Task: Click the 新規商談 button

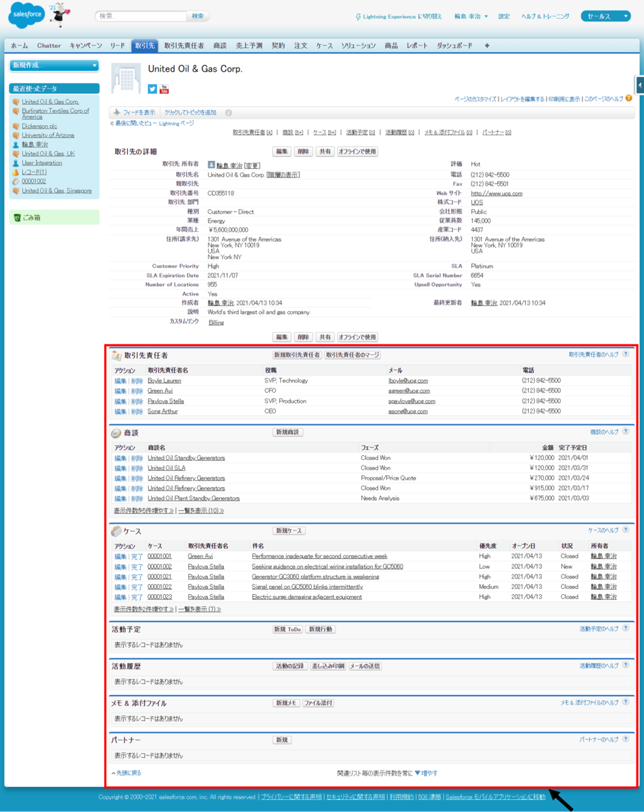Action: click(288, 432)
